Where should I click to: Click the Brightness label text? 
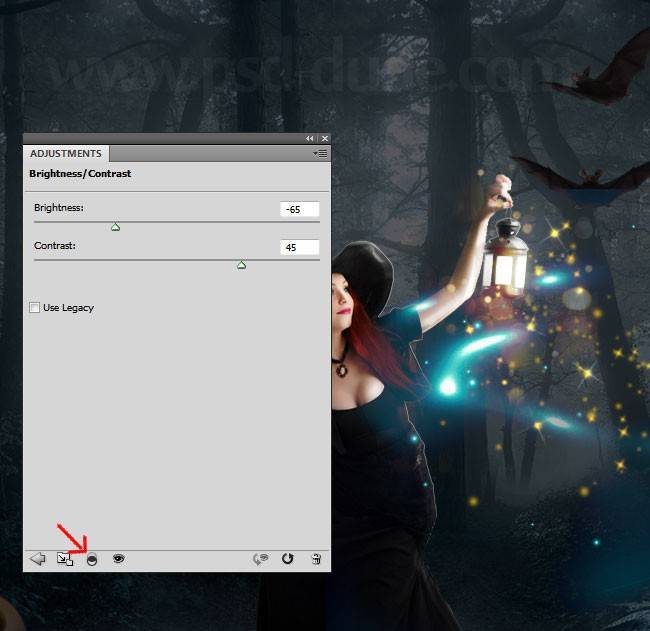point(59,208)
